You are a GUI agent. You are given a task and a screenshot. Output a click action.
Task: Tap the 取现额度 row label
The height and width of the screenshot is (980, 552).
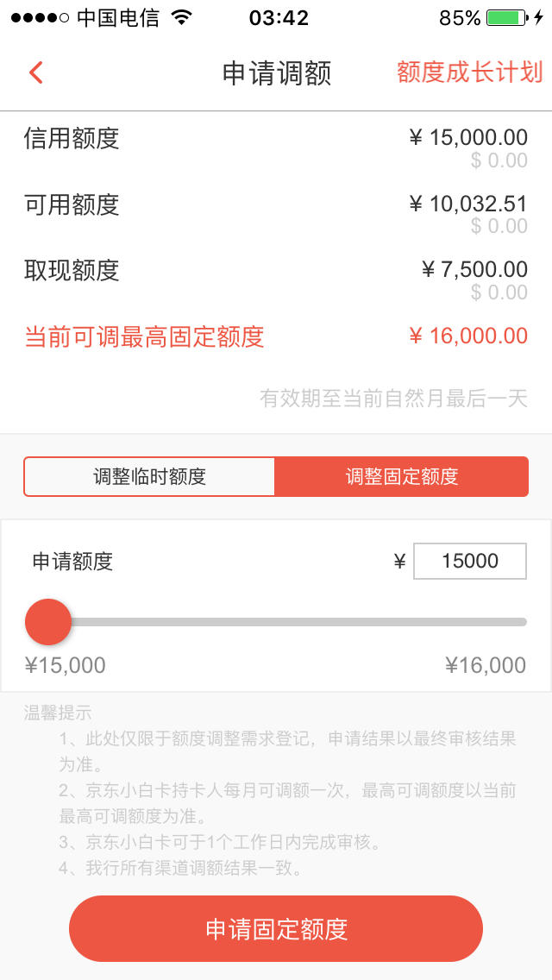(72, 271)
